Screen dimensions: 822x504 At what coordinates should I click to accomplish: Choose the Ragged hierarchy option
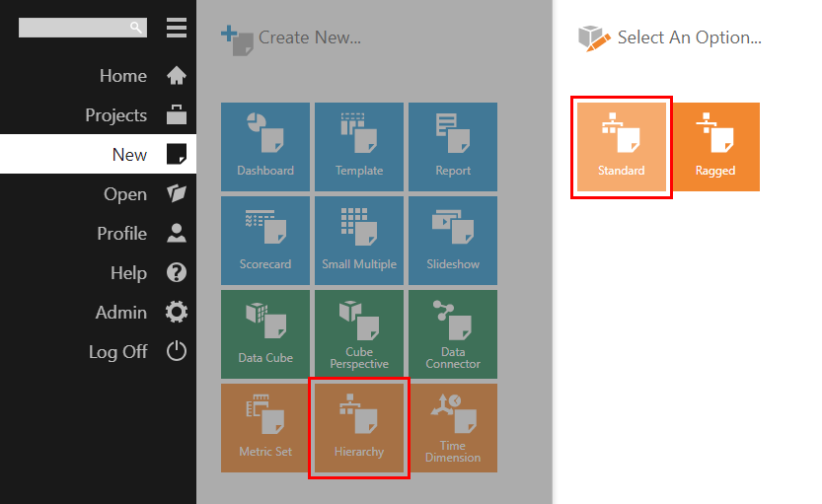click(x=715, y=147)
